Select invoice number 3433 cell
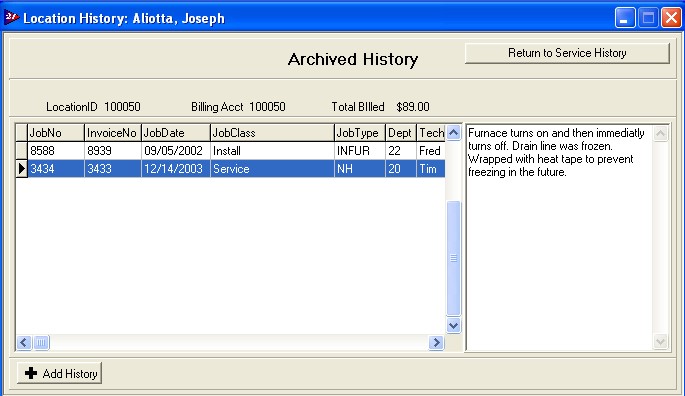This screenshot has height=396, width=685. point(112,169)
